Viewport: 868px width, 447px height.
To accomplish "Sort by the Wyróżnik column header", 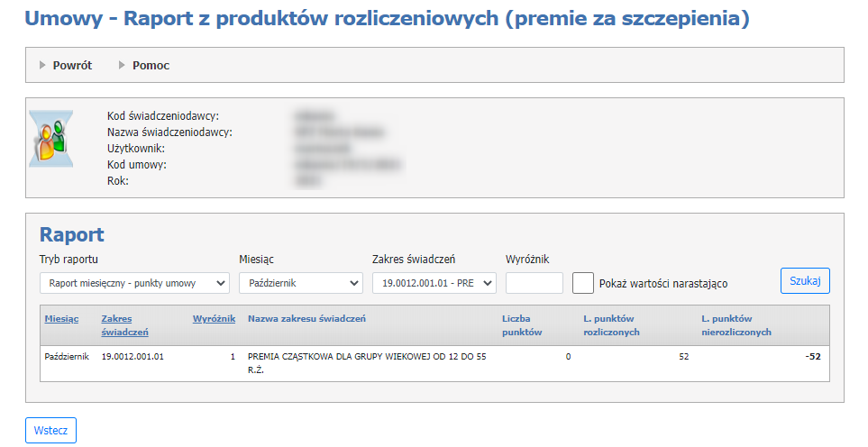I will tap(214, 318).
